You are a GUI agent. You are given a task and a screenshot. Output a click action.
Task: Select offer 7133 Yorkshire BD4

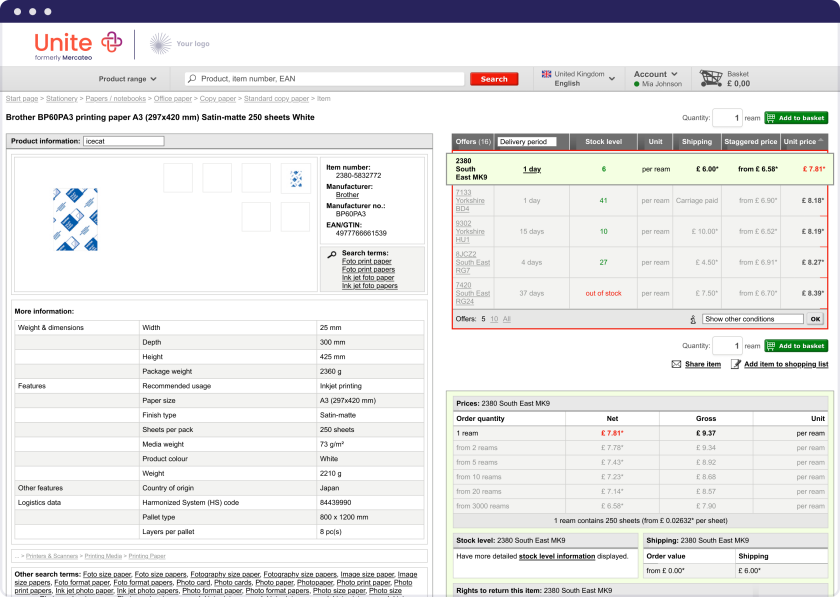tap(470, 201)
